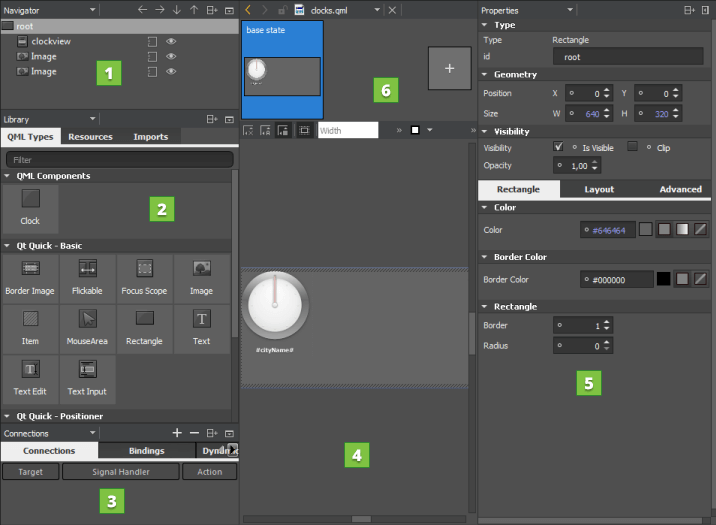716x525 pixels.
Task: Set Color to transparent
Action: click(700, 229)
